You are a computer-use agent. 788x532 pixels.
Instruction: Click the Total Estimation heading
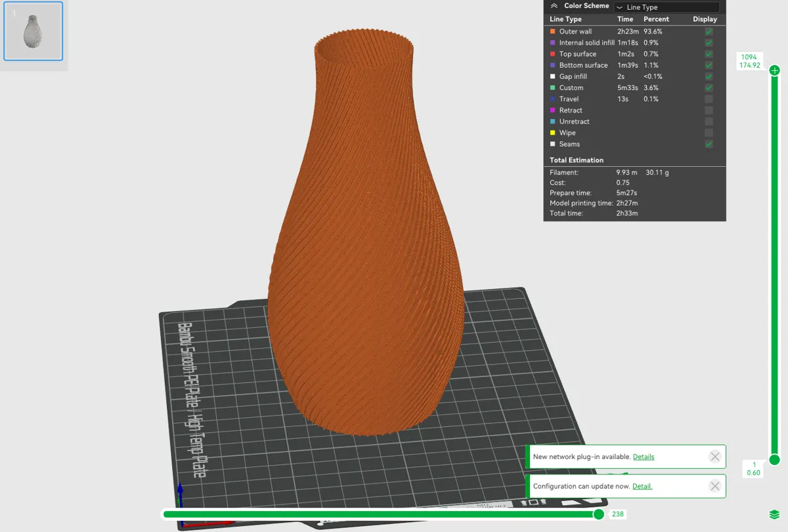(577, 160)
